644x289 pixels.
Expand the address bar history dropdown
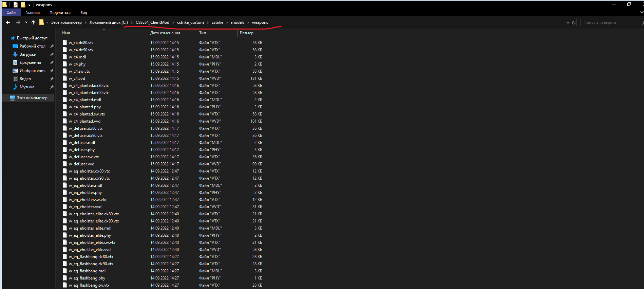tap(568, 22)
